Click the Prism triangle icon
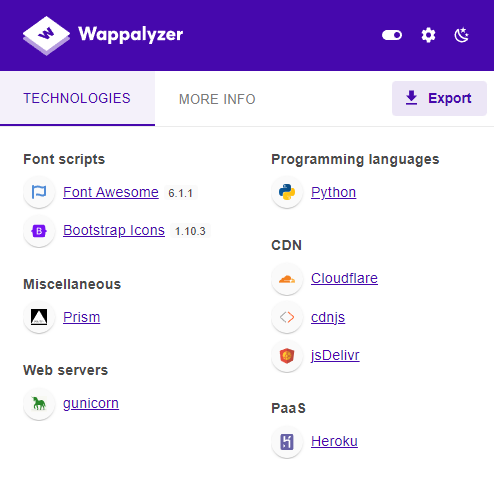 tap(39, 317)
